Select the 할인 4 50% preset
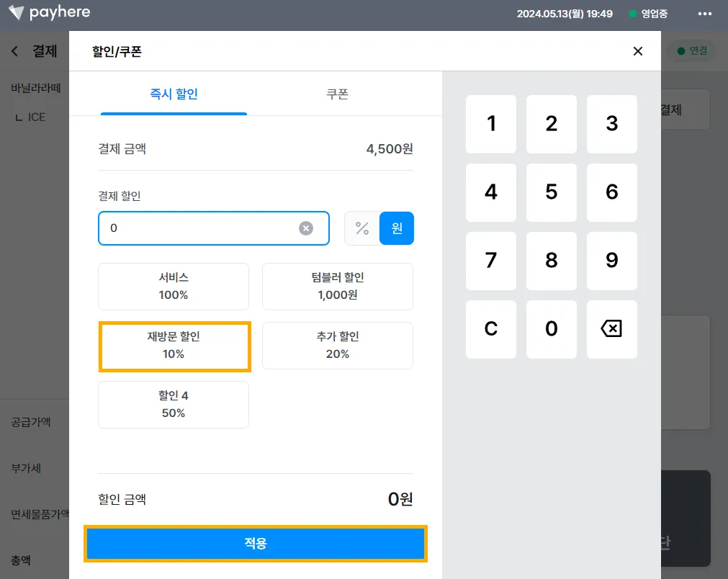 pyautogui.click(x=173, y=405)
